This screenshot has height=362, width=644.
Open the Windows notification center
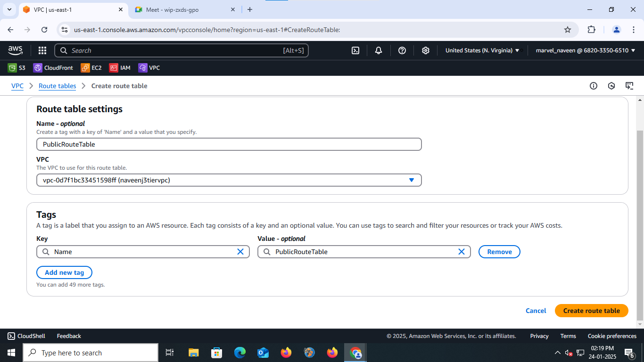pos(629,353)
